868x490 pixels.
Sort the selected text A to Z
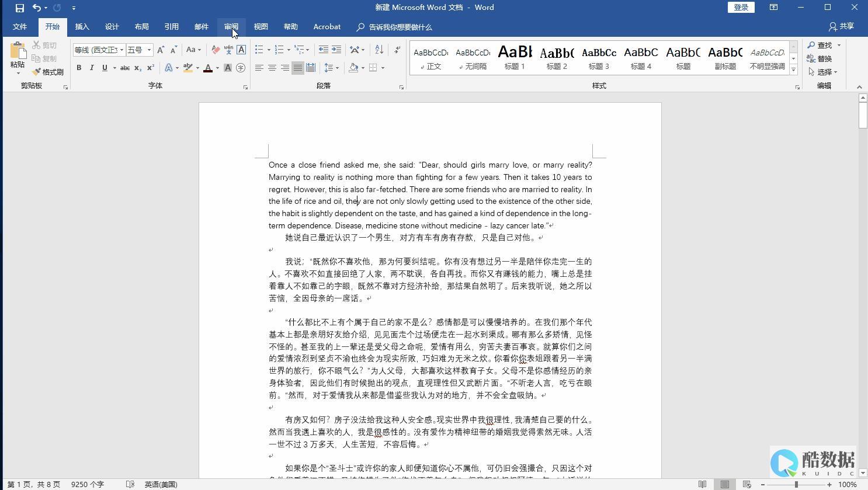tap(379, 50)
